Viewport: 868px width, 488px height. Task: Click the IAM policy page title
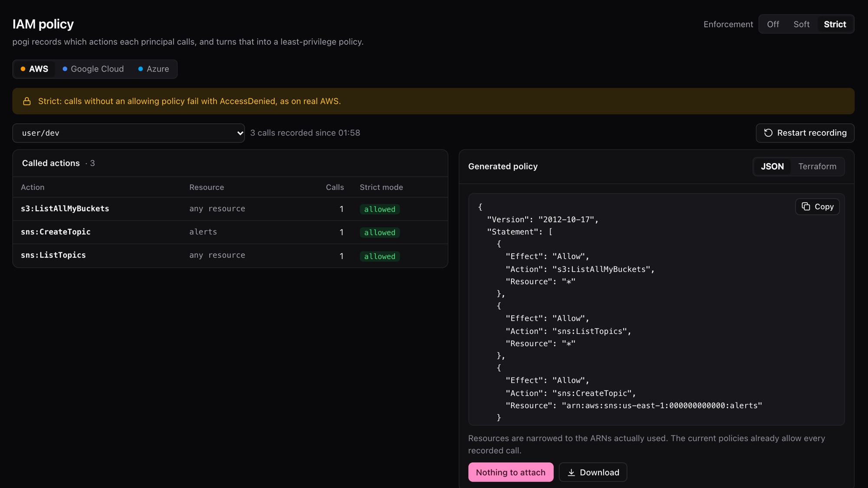pyautogui.click(x=43, y=24)
